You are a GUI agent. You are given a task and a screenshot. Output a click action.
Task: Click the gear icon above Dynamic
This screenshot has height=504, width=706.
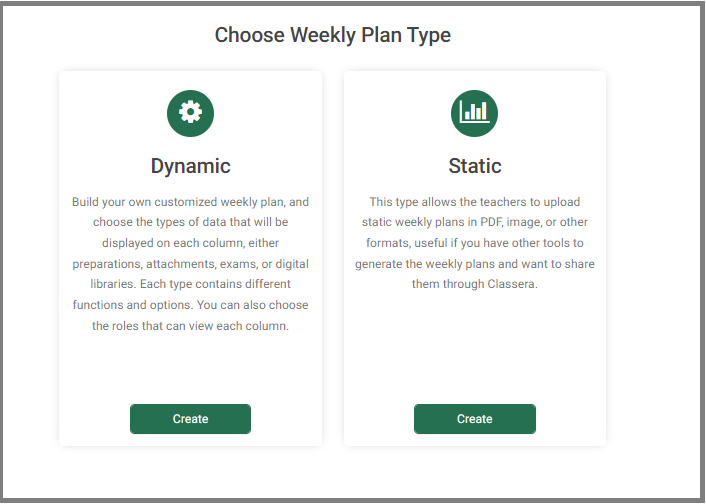coord(190,113)
